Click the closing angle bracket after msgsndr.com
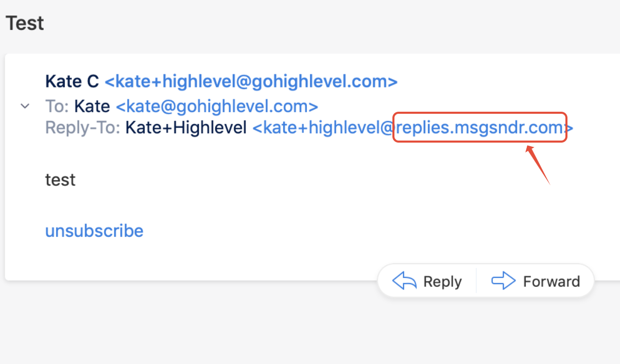 pyautogui.click(x=570, y=128)
